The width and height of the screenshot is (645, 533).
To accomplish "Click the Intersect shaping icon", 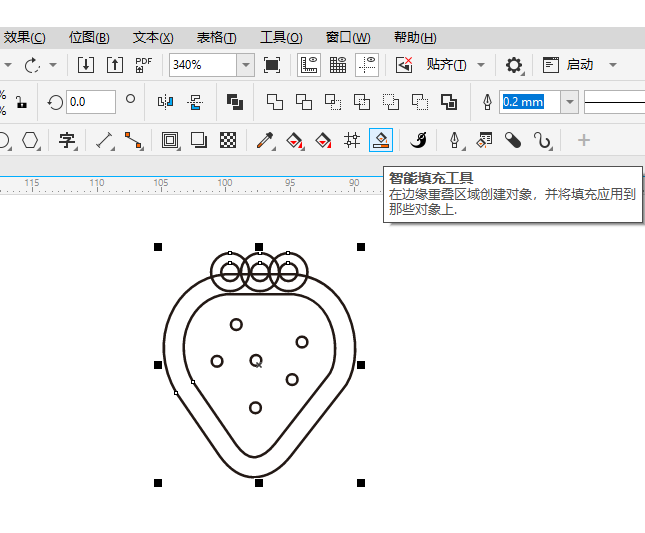I will click(333, 102).
